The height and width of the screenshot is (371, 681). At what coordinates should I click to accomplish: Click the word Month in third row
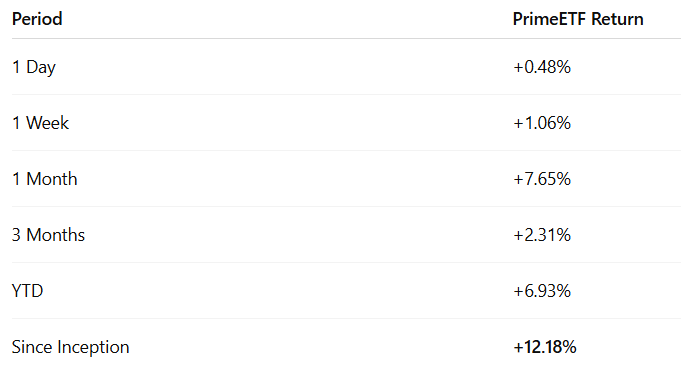point(52,179)
